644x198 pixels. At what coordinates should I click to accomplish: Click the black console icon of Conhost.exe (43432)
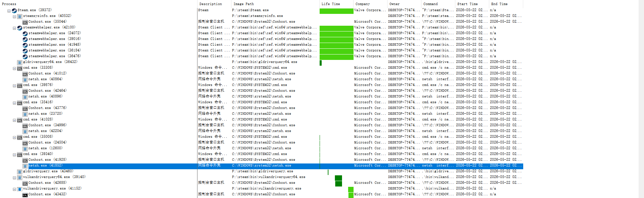click(x=25, y=195)
